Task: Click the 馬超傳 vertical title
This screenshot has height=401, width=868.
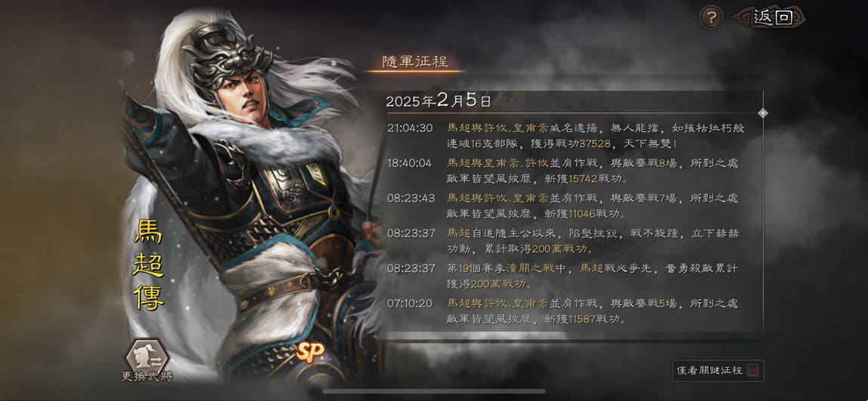Action: (x=149, y=265)
